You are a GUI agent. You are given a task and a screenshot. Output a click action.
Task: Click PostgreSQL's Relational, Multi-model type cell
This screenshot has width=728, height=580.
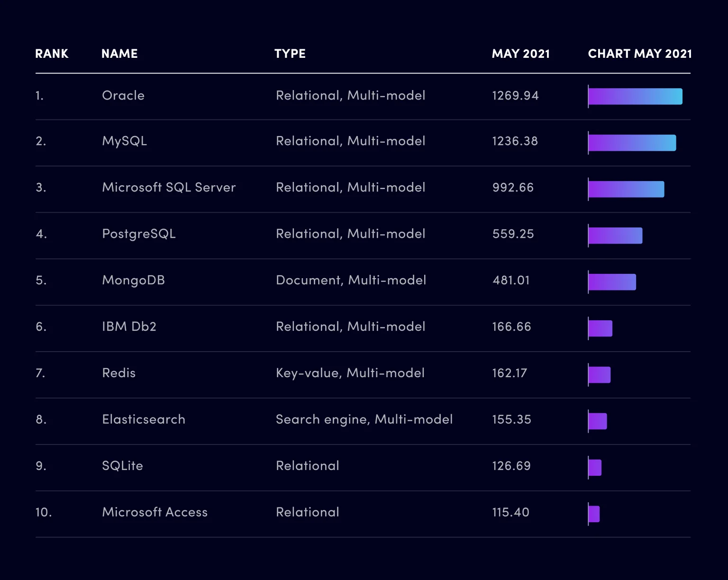pos(351,234)
